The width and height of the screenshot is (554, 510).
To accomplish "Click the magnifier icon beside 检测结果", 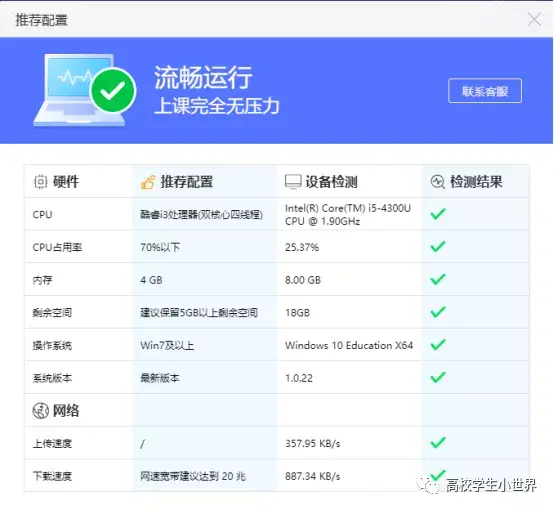I will [x=438, y=182].
